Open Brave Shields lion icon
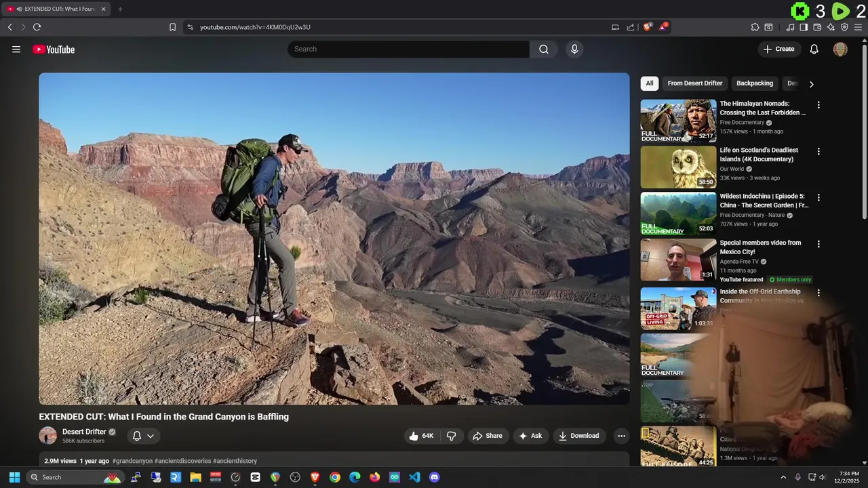Viewport: 868px width, 488px height. tap(647, 27)
